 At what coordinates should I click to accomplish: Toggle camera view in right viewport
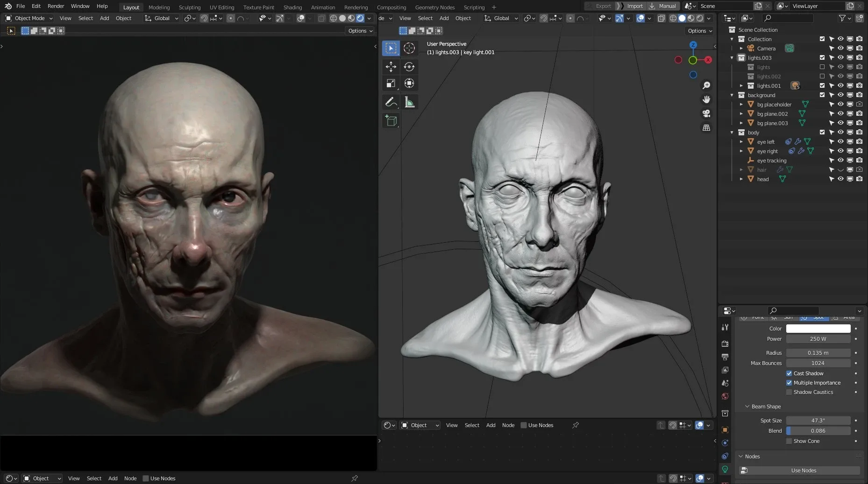706,113
